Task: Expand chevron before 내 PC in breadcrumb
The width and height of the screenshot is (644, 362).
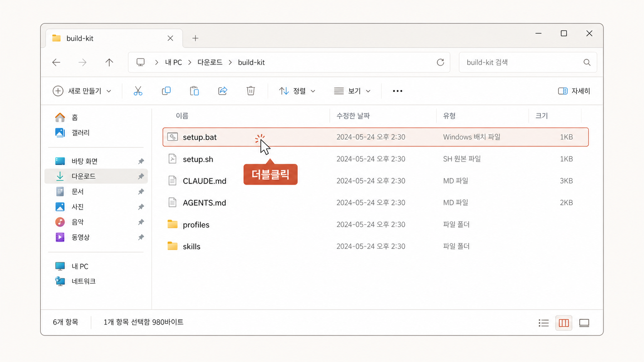Action: point(156,62)
